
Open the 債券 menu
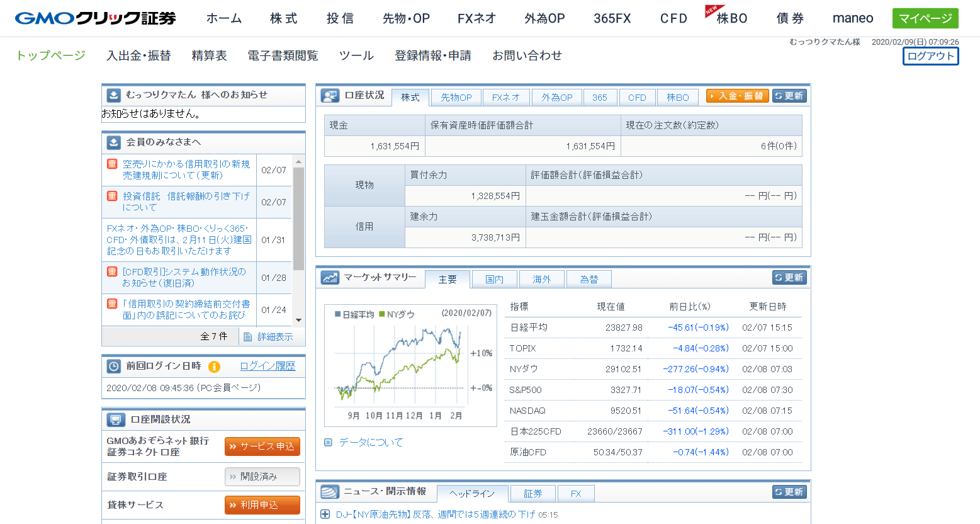coord(791,18)
